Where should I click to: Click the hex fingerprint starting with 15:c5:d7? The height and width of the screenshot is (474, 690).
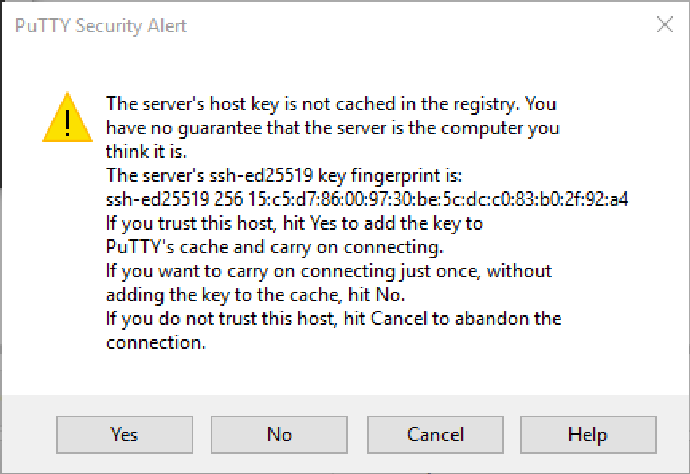point(440,199)
